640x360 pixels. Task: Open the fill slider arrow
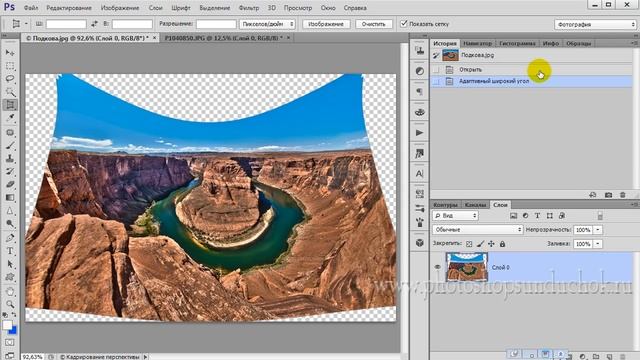pos(598,244)
